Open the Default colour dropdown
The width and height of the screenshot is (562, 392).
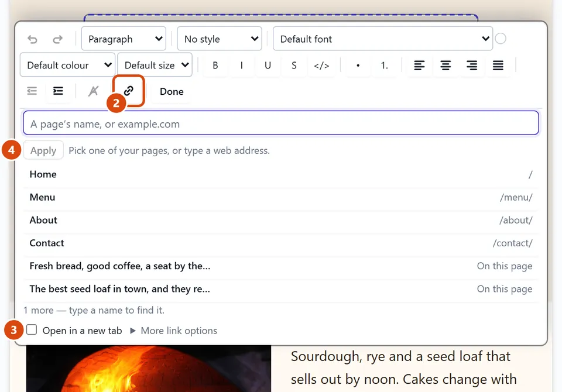pyautogui.click(x=67, y=65)
